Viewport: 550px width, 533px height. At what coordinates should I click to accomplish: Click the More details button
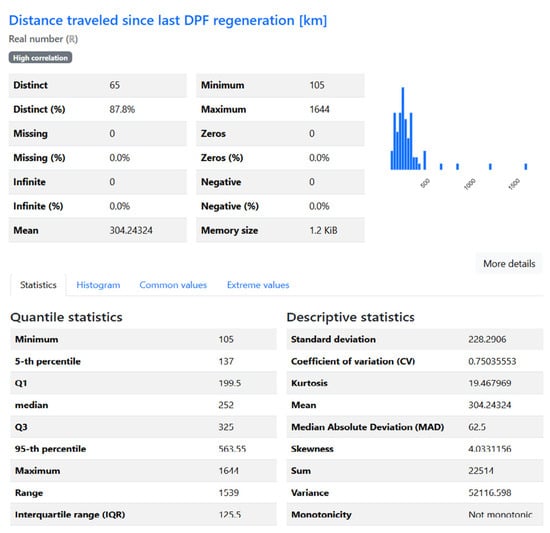pos(509,264)
